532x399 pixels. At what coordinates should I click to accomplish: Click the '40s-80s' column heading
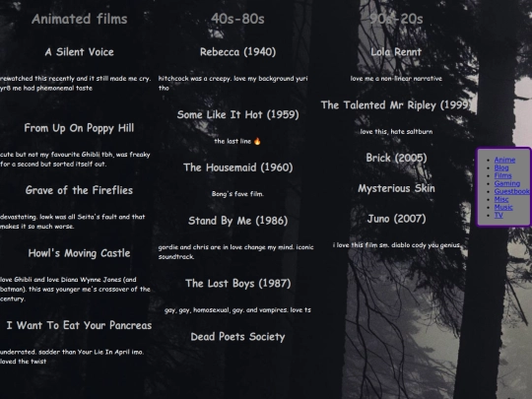click(237, 19)
